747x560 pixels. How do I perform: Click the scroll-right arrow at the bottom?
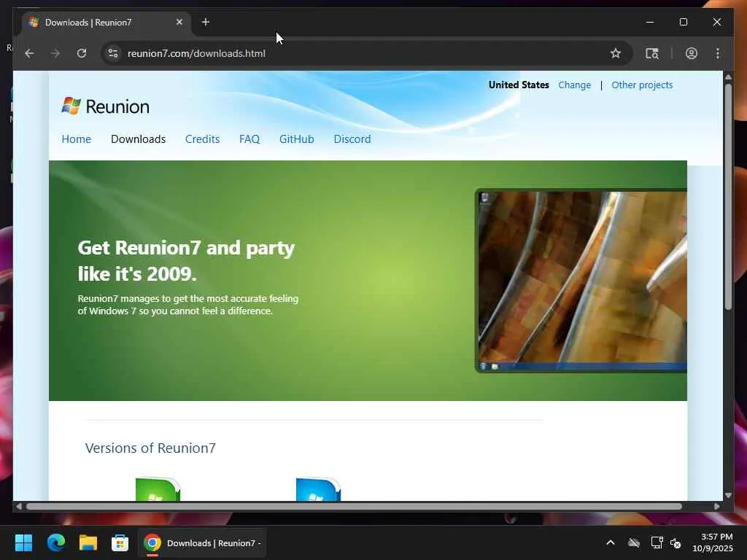tap(717, 507)
